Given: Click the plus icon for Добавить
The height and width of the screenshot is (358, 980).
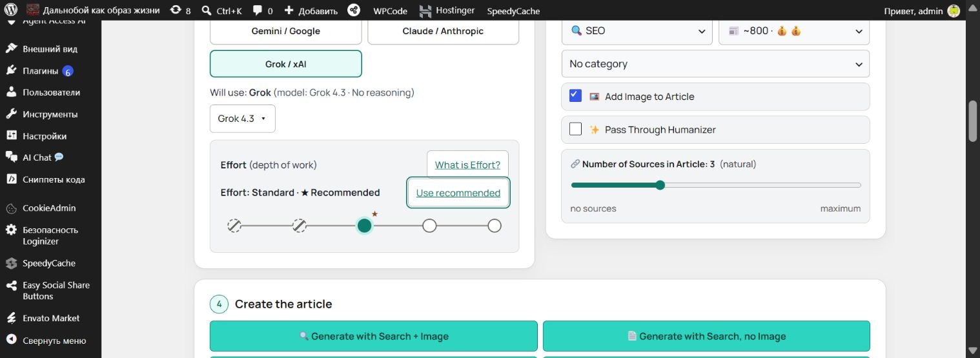Looking at the screenshot, I should pyautogui.click(x=289, y=10).
